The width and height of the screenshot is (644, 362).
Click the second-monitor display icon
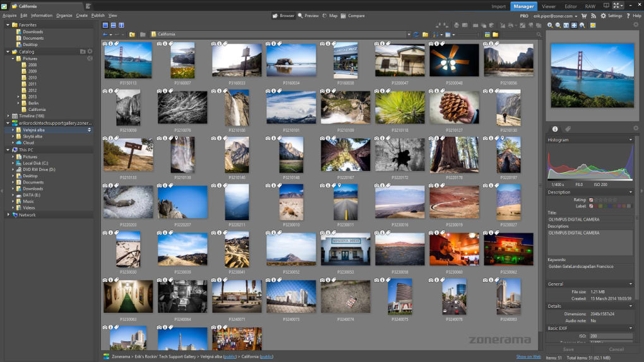click(x=606, y=6)
